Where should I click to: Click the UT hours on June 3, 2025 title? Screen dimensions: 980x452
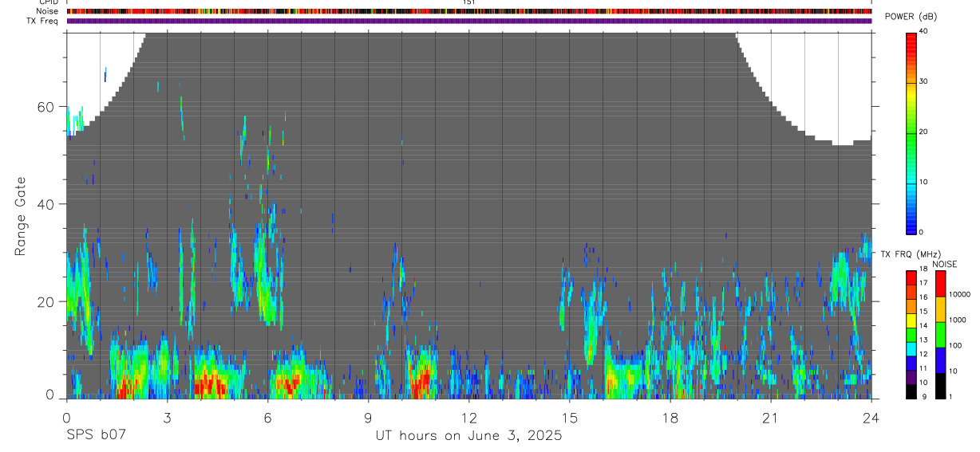[469, 436]
